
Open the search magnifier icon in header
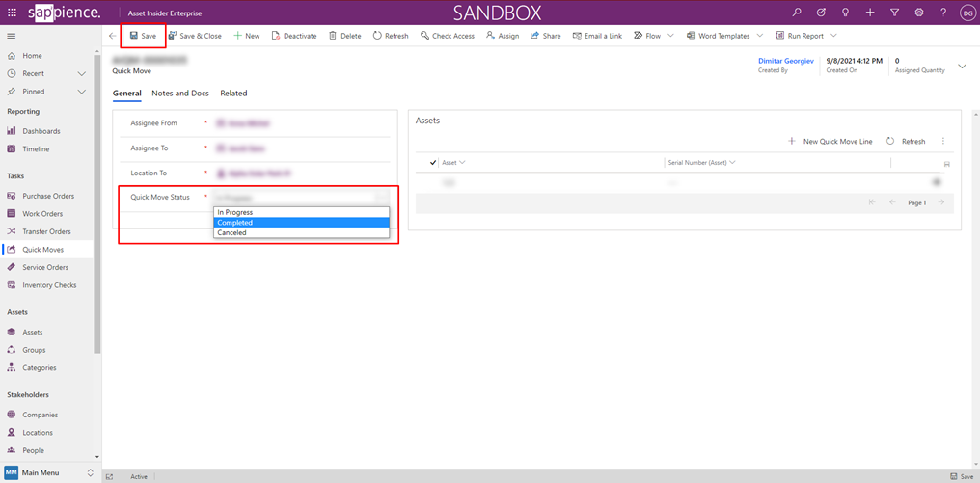coord(797,13)
